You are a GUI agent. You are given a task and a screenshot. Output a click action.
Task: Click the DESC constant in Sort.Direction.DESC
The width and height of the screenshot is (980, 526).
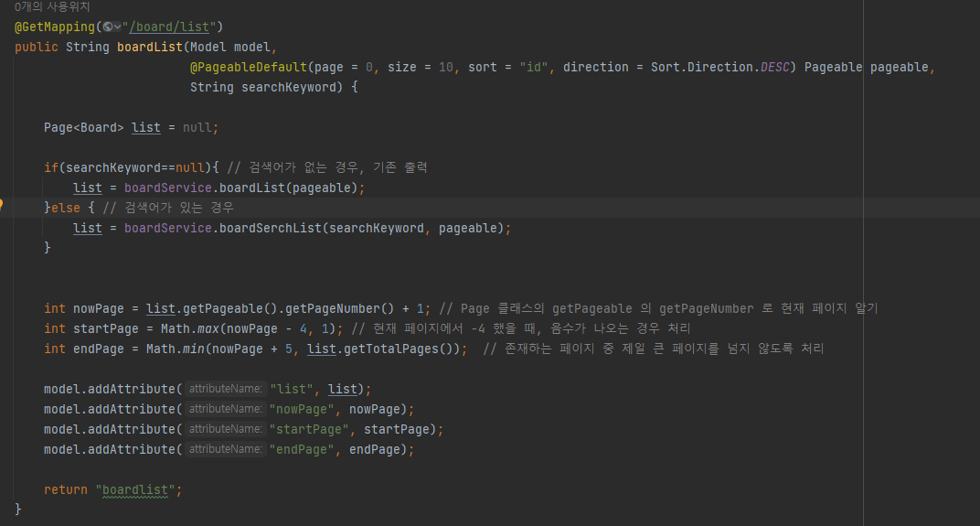pos(774,67)
